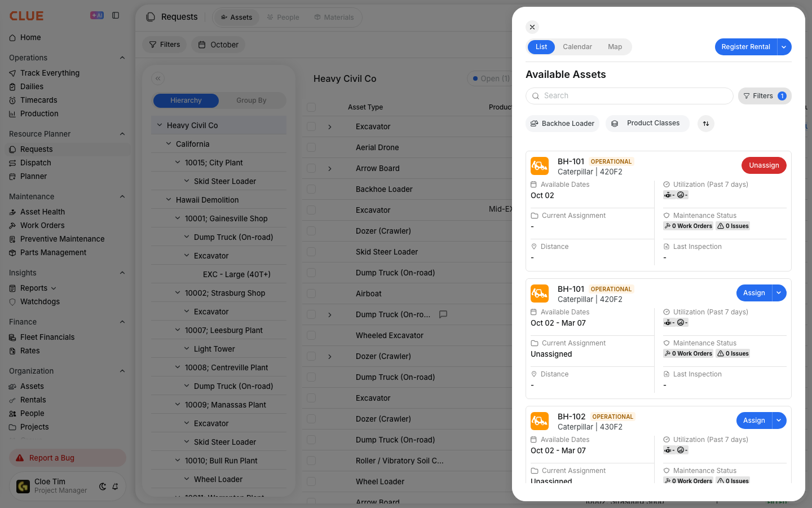Image resolution: width=812 pixels, height=508 pixels.
Task: Open the People tab
Action: (283, 17)
